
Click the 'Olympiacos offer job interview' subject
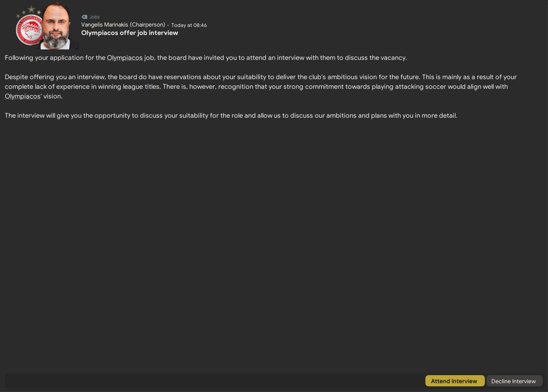(x=129, y=33)
